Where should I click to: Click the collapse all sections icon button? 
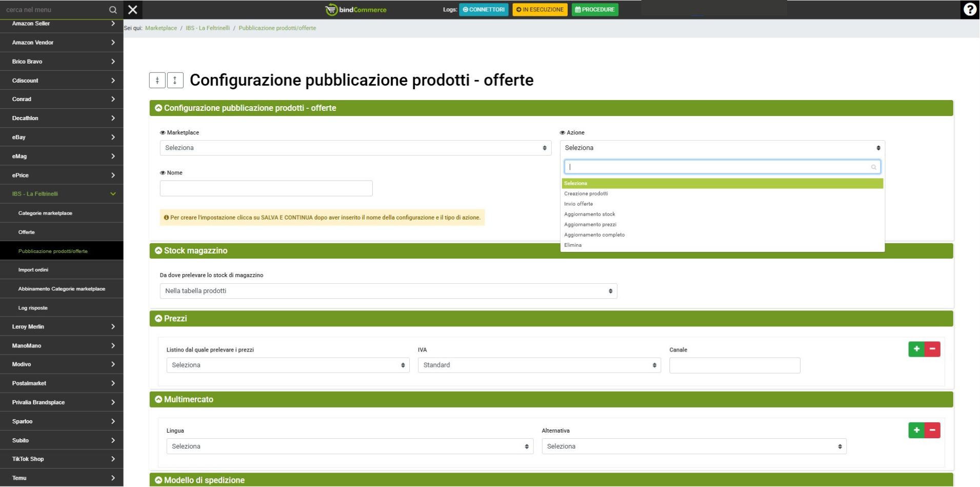(x=157, y=80)
